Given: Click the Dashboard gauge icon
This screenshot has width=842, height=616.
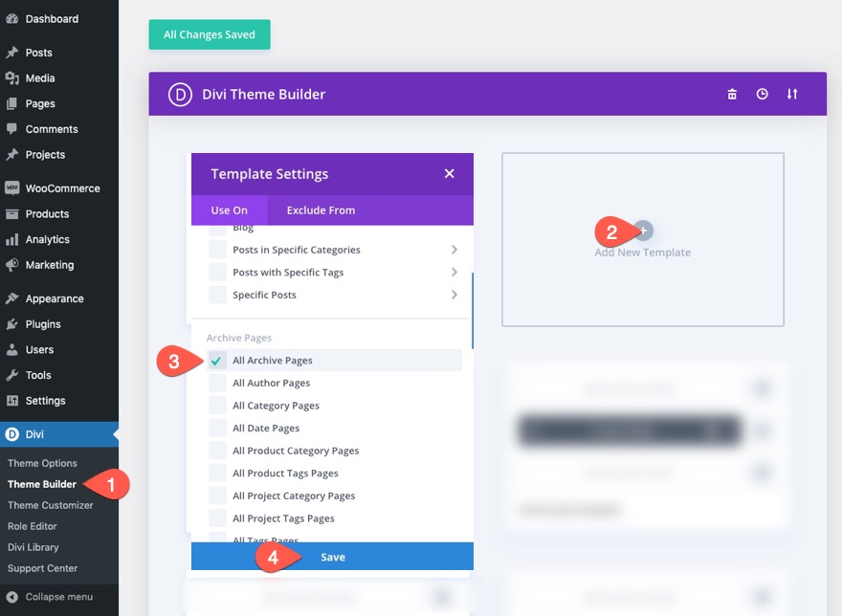Looking at the screenshot, I should (11, 19).
